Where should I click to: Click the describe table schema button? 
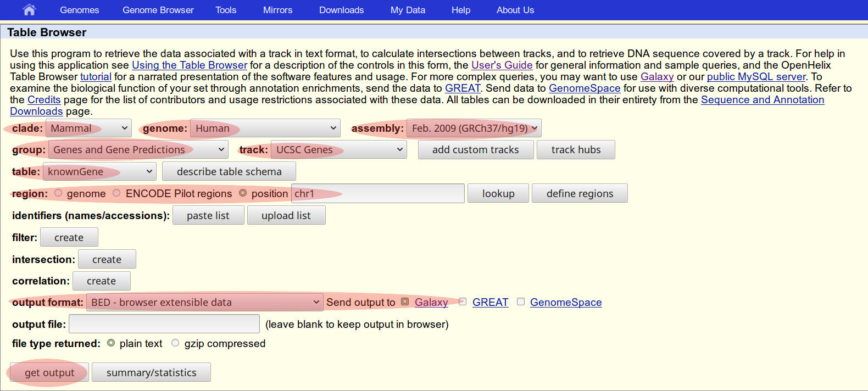229,171
